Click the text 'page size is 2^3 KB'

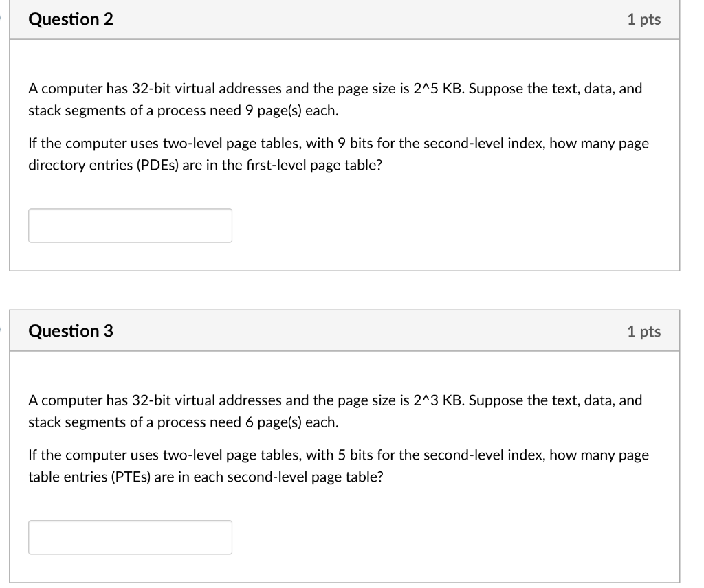tap(401, 400)
